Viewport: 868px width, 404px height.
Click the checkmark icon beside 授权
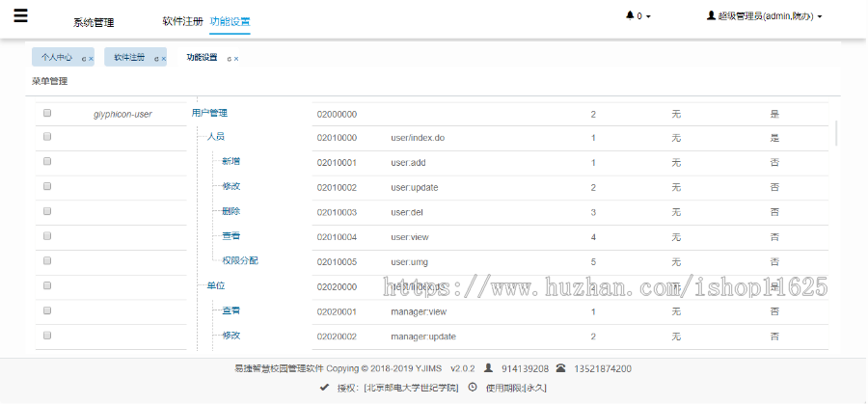click(324, 388)
